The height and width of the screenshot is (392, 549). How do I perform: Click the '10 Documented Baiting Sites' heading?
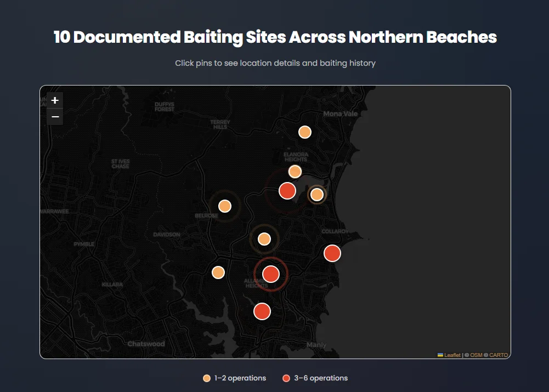tap(275, 37)
